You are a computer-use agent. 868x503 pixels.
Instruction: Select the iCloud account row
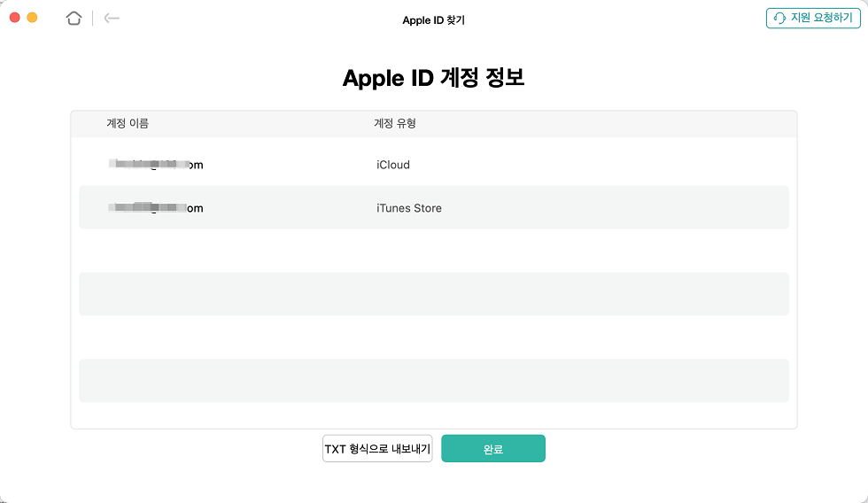tap(434, 165)
